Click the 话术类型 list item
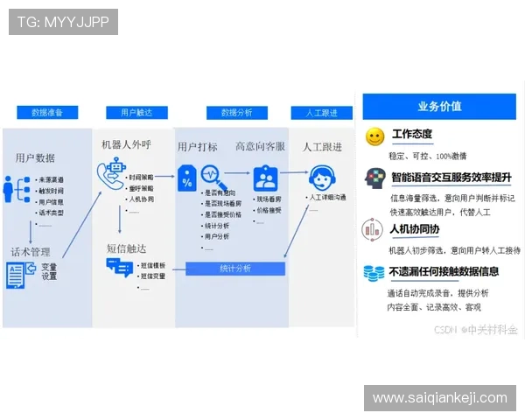The image size is (525, 420). pos(50,213)
